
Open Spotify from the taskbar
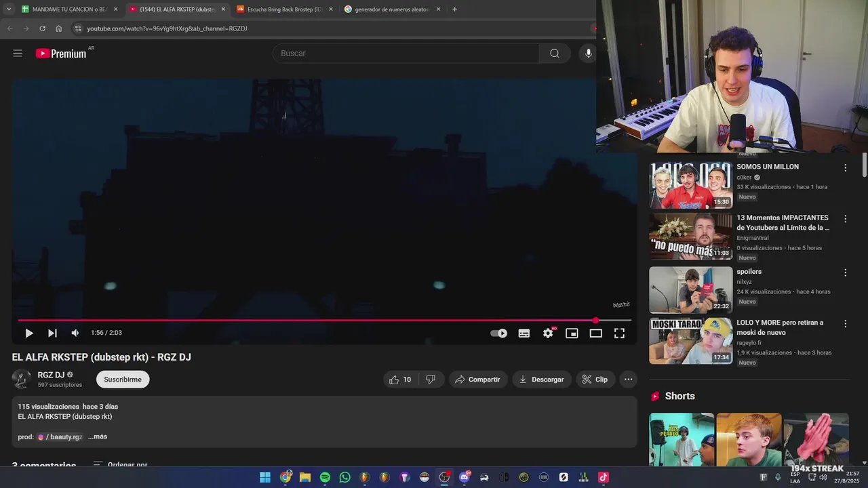(x=325, y=477)
